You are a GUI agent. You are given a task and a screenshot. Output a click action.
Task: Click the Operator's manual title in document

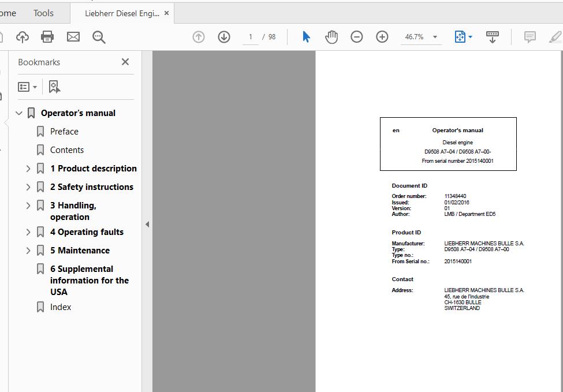click(x=457, y=130)
